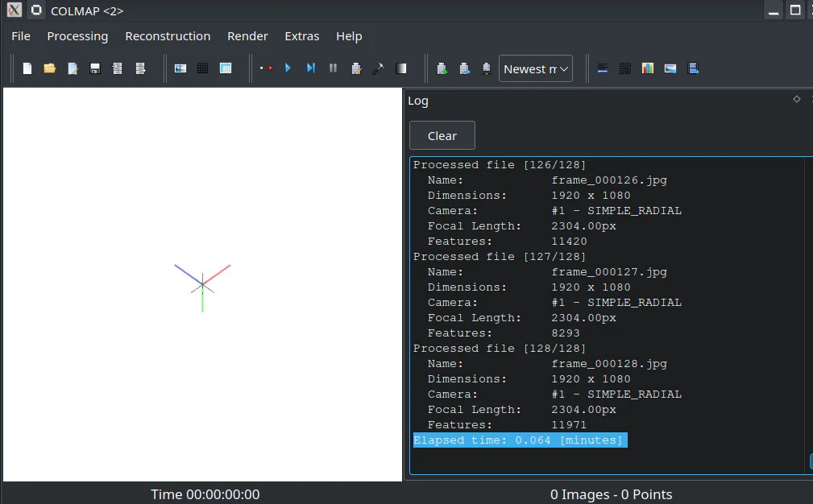
Task: Toggle rendering with building-plus icon
Action: [442, 68]
